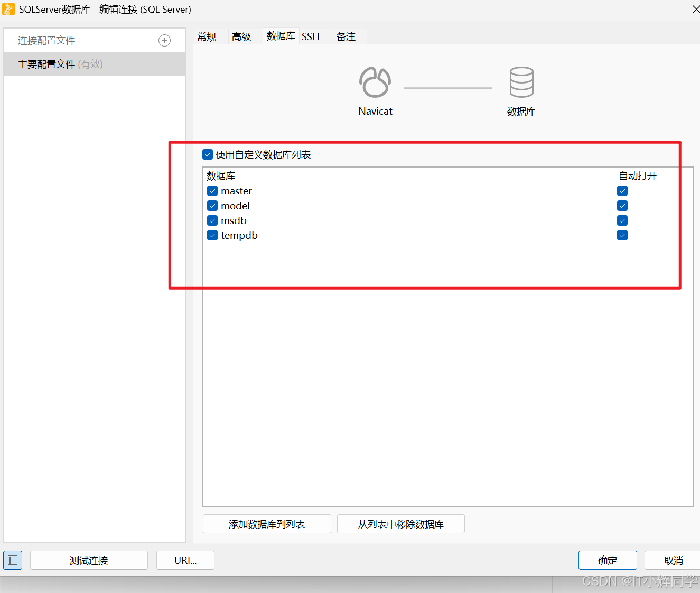
Task: Click the add connection profile plus icon
Action: pyautogui.click(x=165, y=41)
